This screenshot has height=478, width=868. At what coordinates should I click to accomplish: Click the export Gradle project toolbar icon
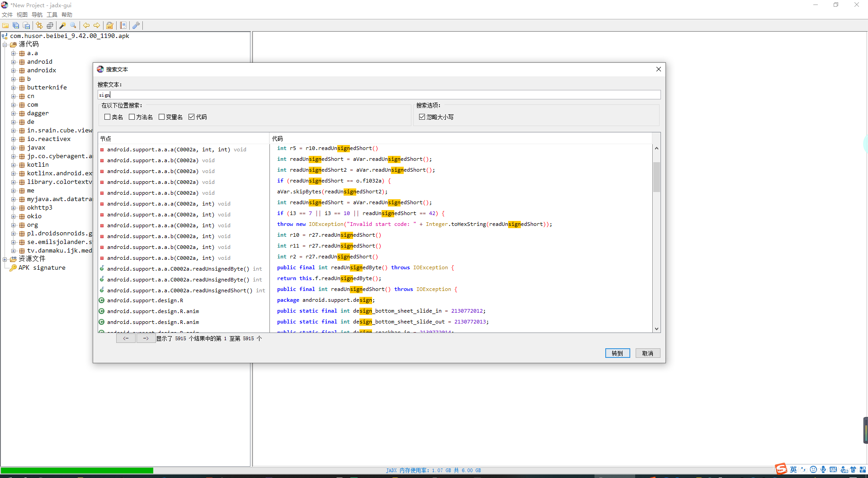pyautogui.click(x=26, y=25)
